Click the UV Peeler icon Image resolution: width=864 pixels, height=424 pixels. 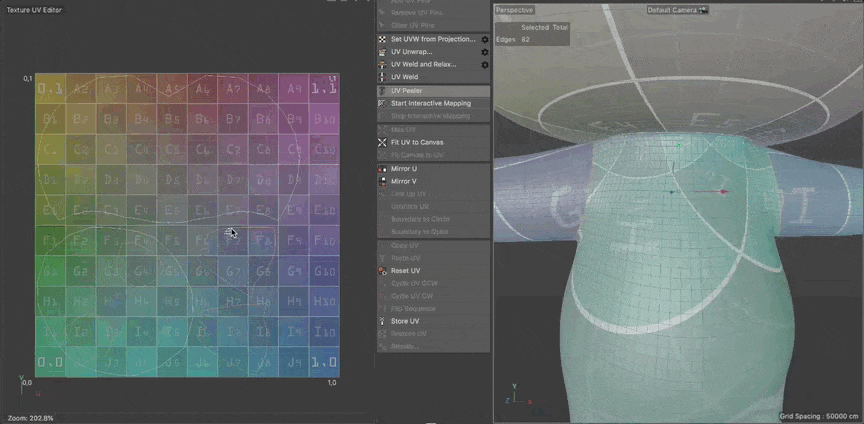(x=382, y=90)
